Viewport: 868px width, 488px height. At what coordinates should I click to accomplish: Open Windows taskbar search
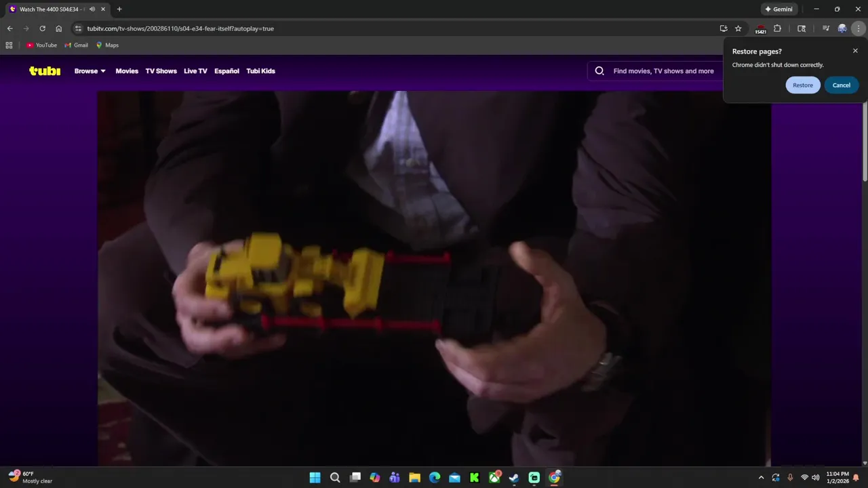335,478
